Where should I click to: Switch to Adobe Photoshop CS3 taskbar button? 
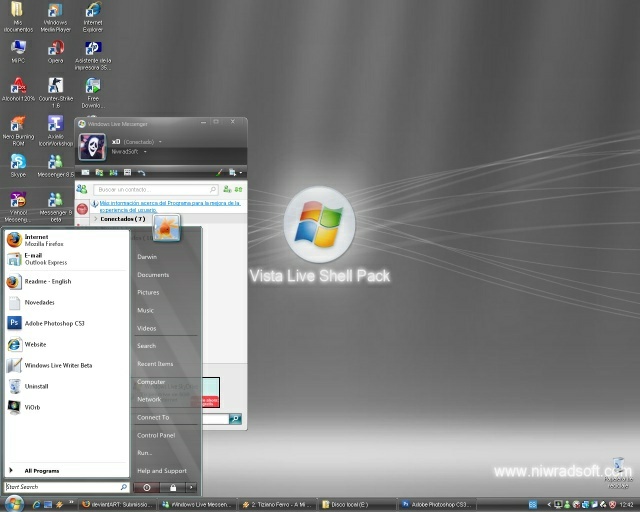click(437, 505)
